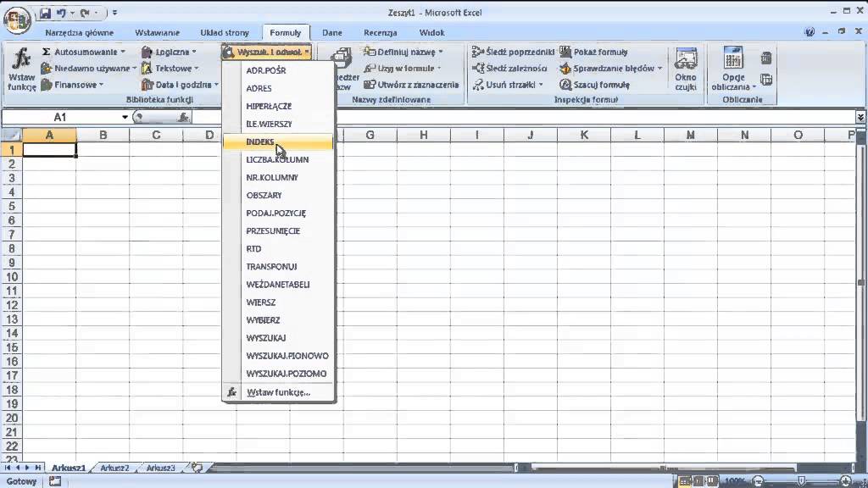The height and width of the screenshot is (488, 868).
Task: Click Szacuj formułę
Action: point(594,85)
